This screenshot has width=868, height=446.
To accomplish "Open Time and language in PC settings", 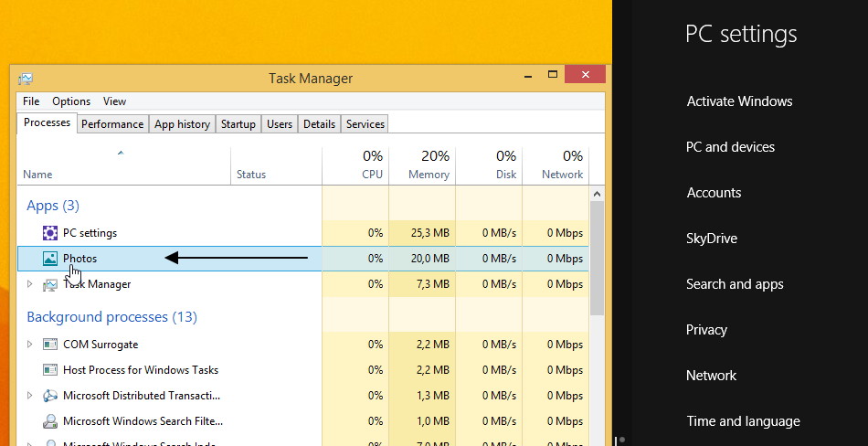I will [744, 421].
